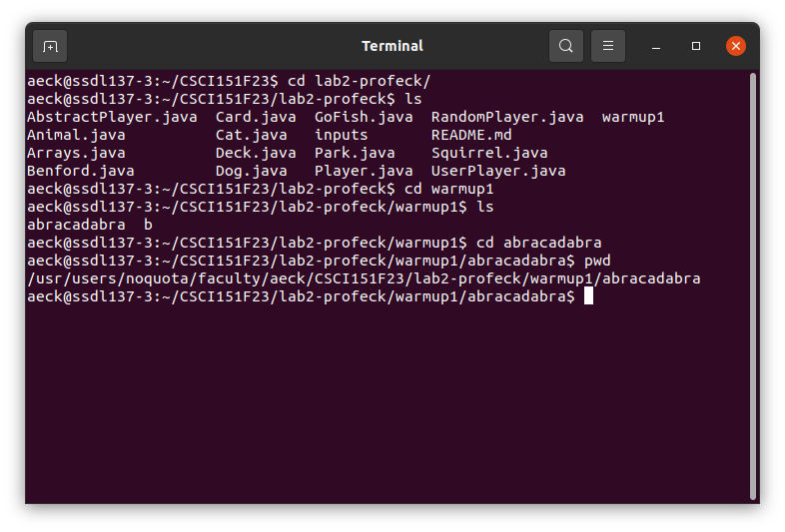785x532 pixels.
Task: Click the README.md filename in listing
Action: coord(471,135)
